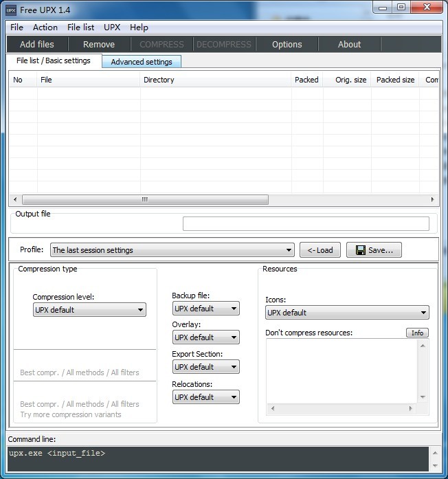Click the file list horizontal scrollbar
The image size is (448, 479).
(145, 200)
